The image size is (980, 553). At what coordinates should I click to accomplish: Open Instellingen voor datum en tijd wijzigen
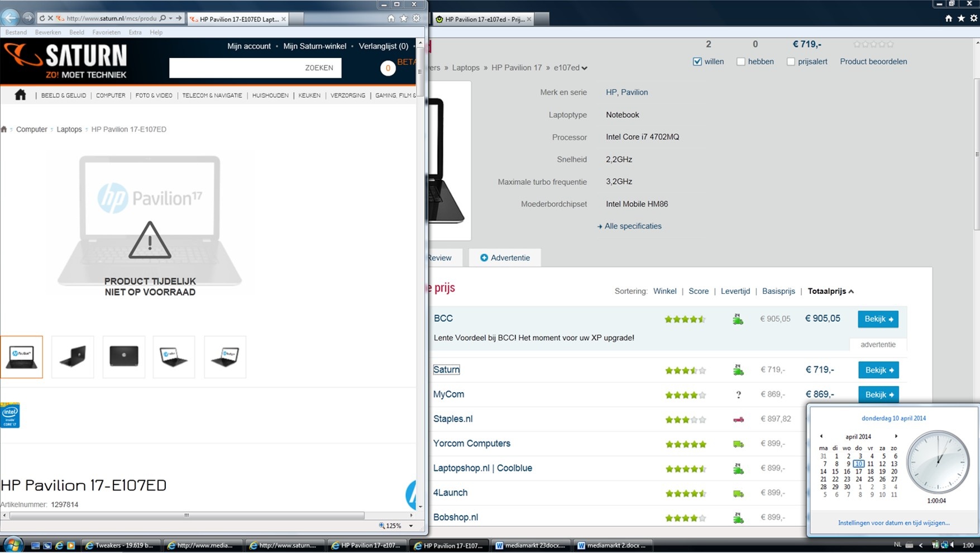[893, 523]
